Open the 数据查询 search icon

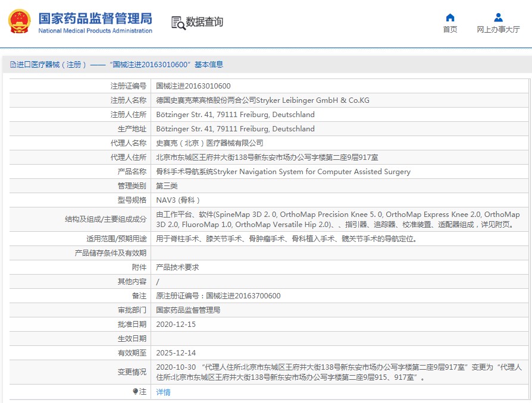(179, 23)
